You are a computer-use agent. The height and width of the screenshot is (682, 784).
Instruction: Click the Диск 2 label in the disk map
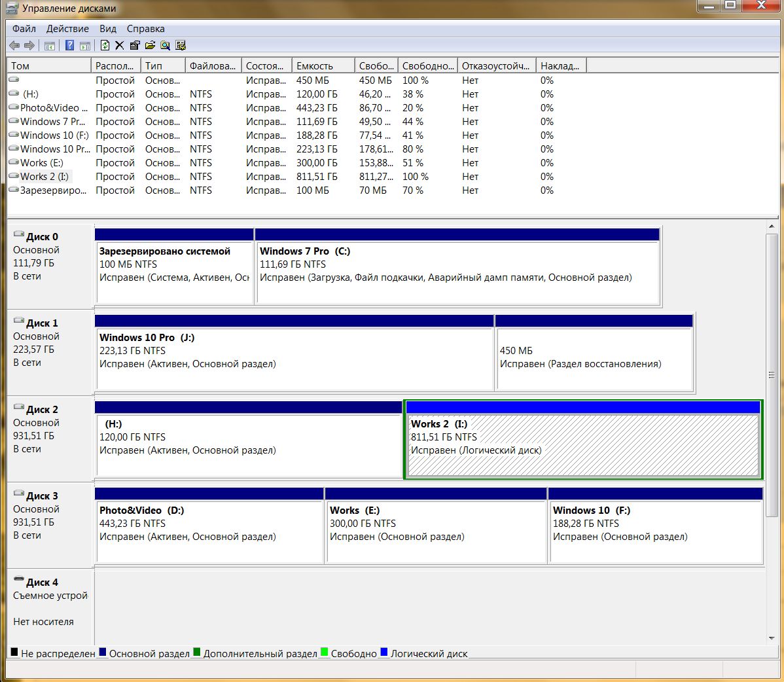coord(42,410)
